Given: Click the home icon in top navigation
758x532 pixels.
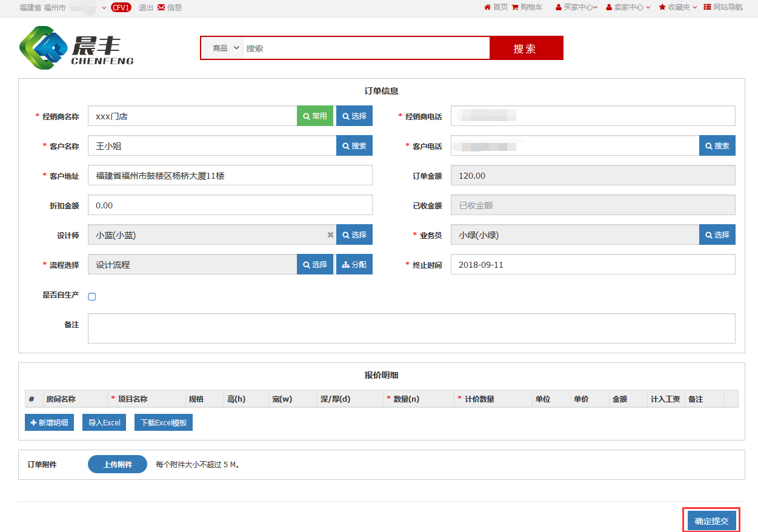Looking at the screenshot, I should point(487,7).
